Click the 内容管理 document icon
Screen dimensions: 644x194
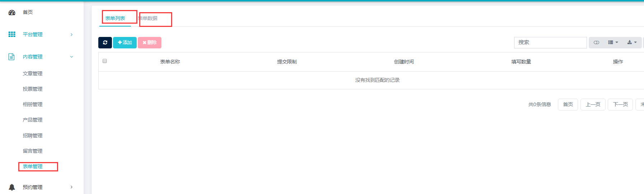(11, 57)
